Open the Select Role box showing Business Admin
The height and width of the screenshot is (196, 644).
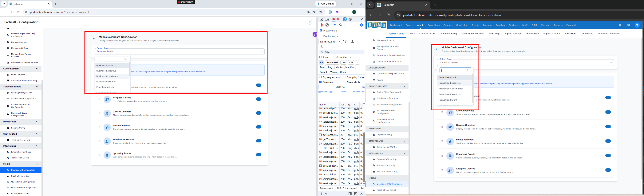point(180,51)
